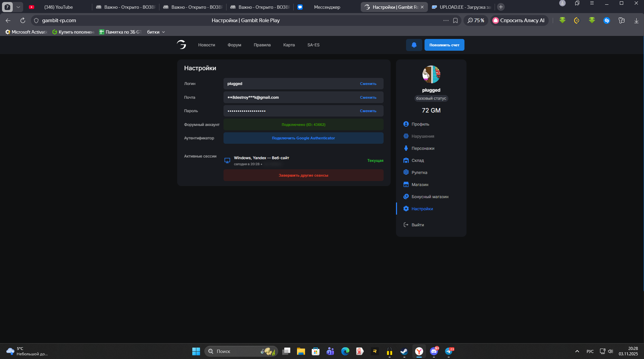
Task: Open Рулетка in the sidebar
Action: pos(419,173)
